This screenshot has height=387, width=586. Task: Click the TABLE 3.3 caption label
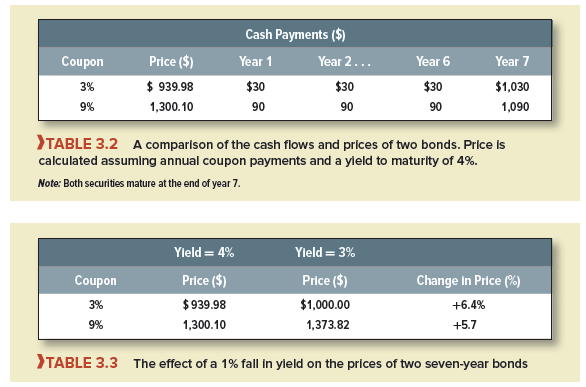[81, 363]
